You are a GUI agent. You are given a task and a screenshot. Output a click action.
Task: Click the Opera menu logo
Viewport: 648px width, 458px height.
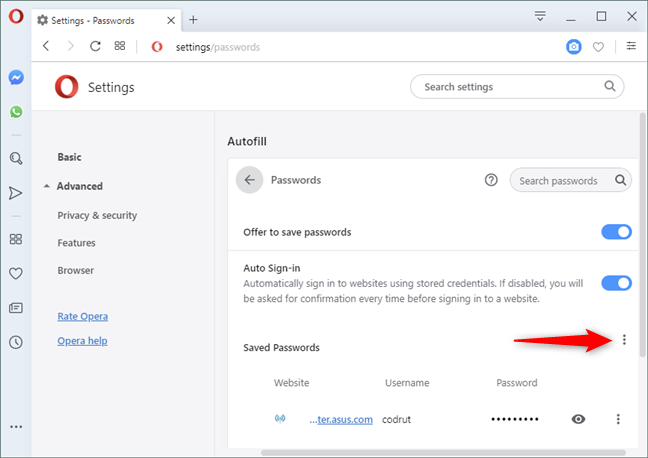16,17
